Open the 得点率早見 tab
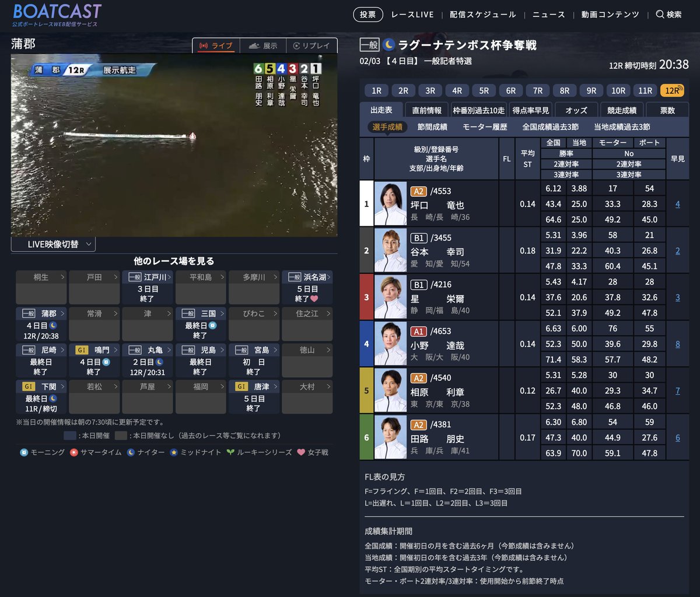This screenshot has width=700, height=597. coord(531,110)
